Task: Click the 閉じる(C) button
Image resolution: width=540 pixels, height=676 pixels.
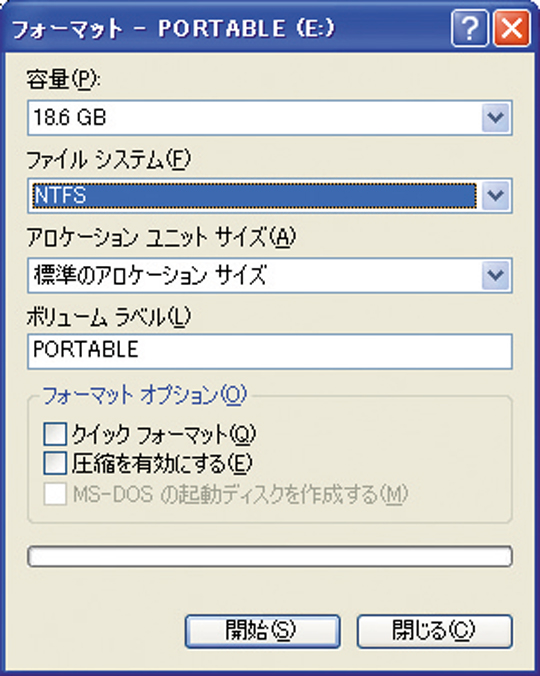Action: [x=434, y=631]
